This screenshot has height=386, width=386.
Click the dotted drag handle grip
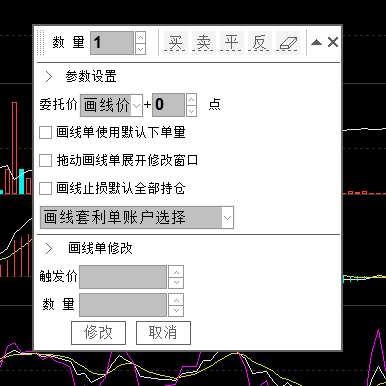(40, 43)
